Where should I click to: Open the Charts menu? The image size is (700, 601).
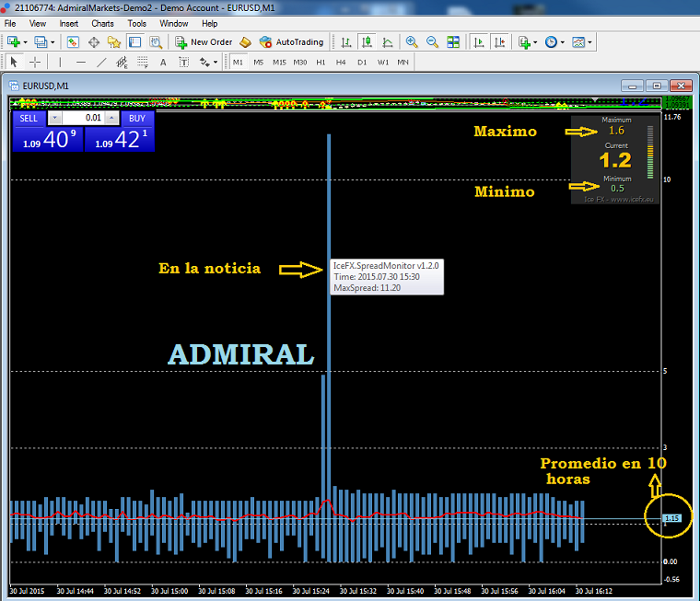[x=102, y=23]
